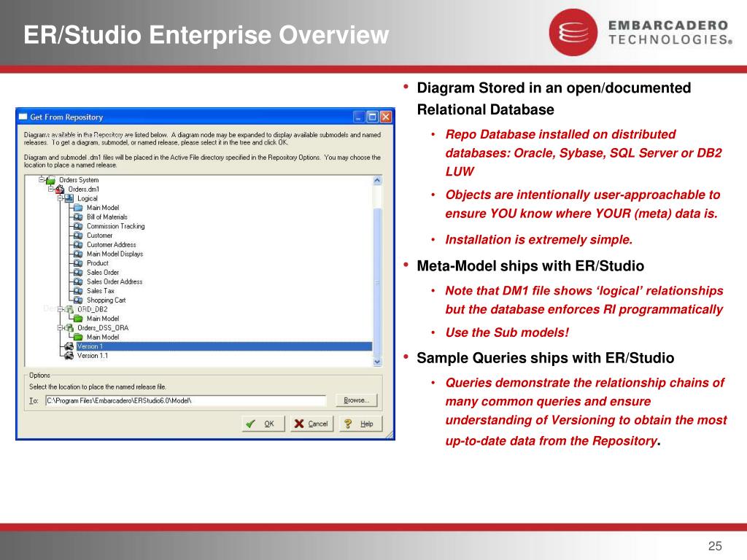Click the To: file location field
The height and width of the screenshot is (560, 747).
click(186, 401)
